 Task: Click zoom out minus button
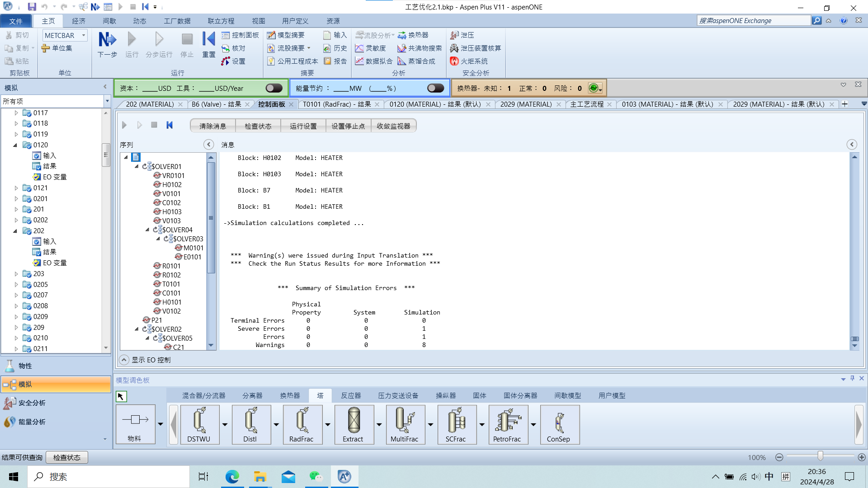(x=779, y=457)
